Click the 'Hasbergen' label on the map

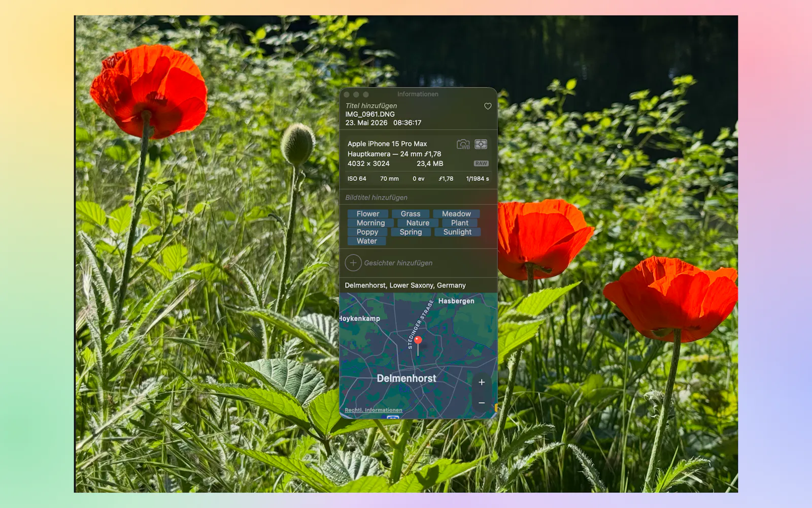coord(456,301)
